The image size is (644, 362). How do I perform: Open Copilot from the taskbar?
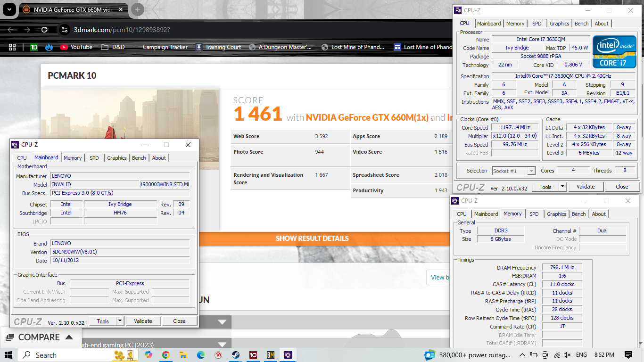pos(149,355)
